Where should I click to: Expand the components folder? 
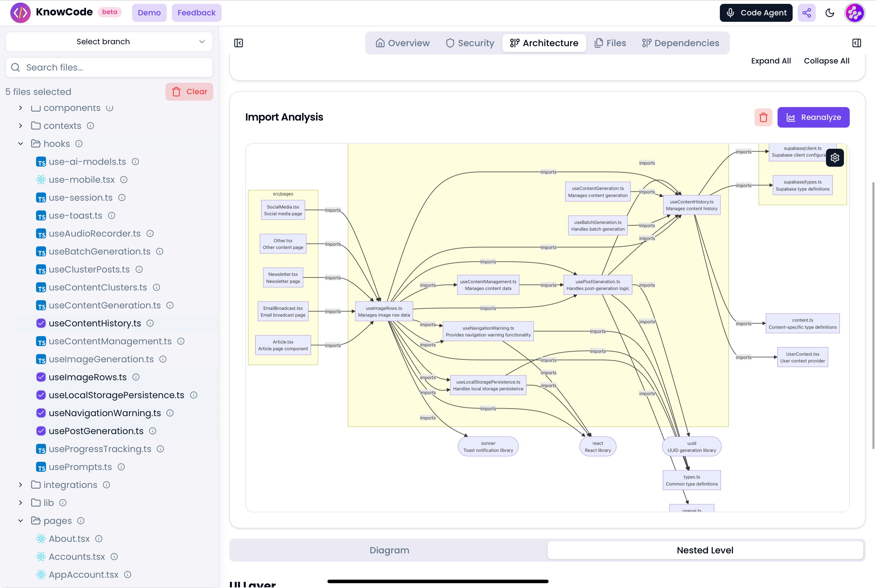coord(21,108)
